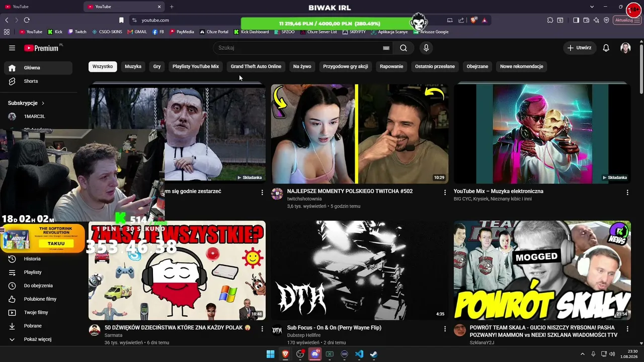644x362 pixels.
Task: Open the Sub Focus On & On thumbnail
Action: (x=360, y=270)
